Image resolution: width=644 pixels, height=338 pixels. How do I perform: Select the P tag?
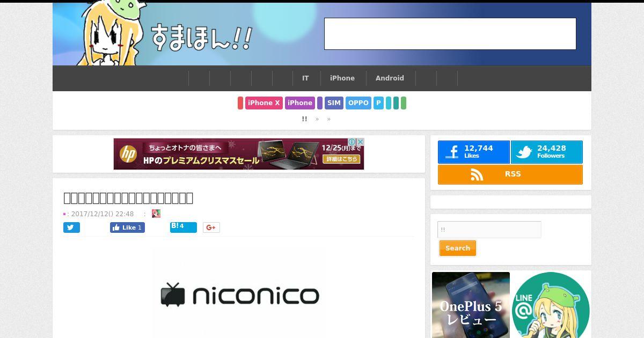tap(378, 103)
